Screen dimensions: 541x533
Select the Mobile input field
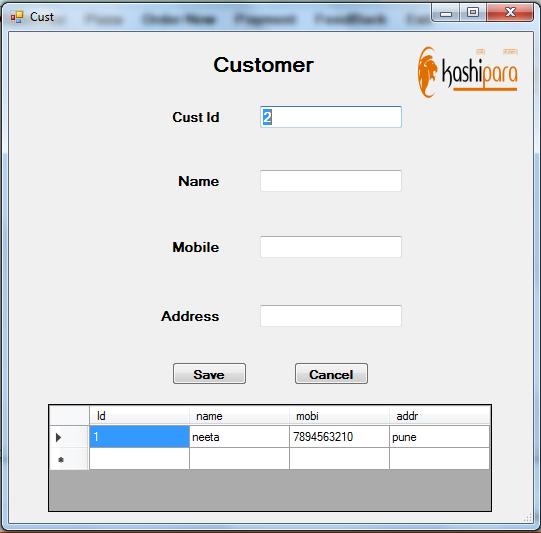click(x=331, y=247)
